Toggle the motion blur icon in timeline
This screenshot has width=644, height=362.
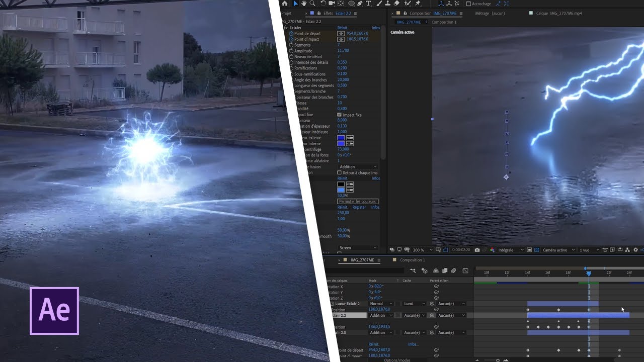pos(453,270)
